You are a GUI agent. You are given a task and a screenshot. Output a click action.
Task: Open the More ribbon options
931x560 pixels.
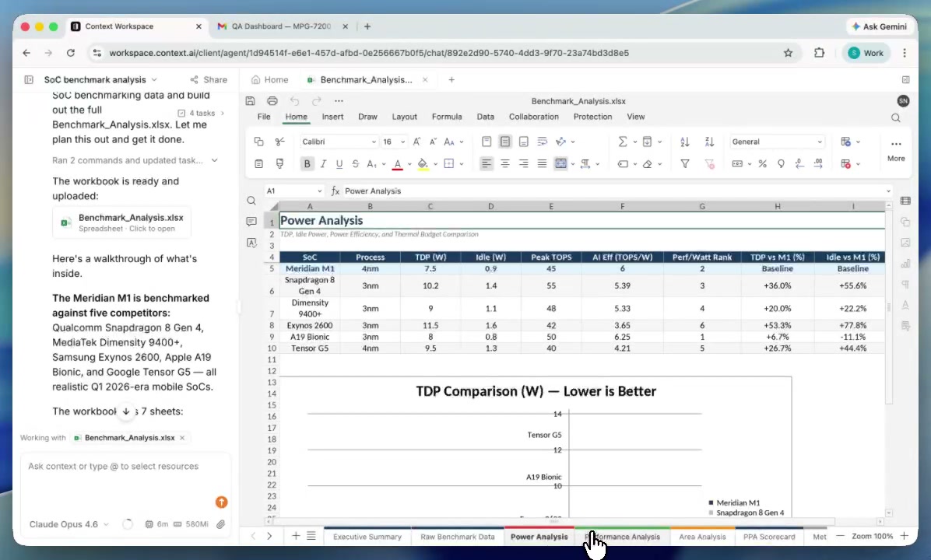896,149
